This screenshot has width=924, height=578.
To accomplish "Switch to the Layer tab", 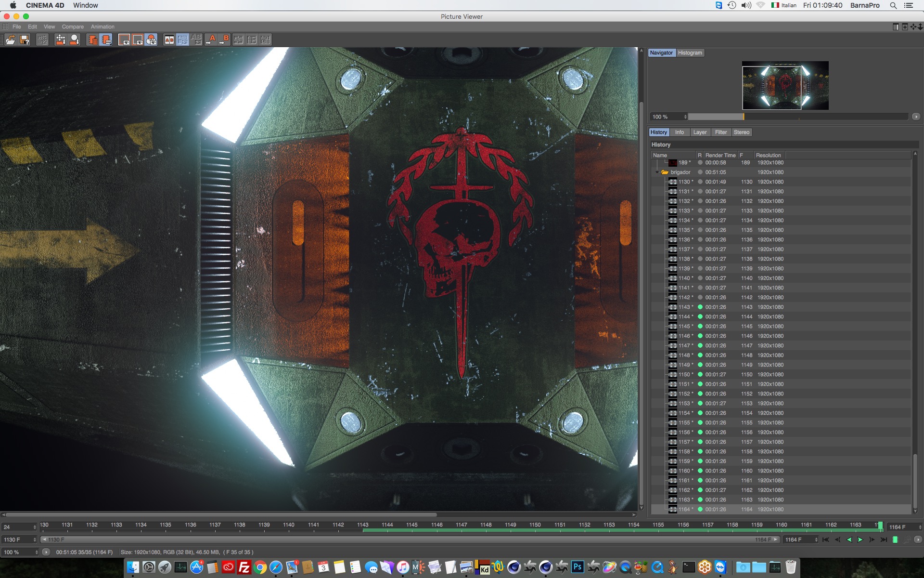I will click(x=700, y=132).
